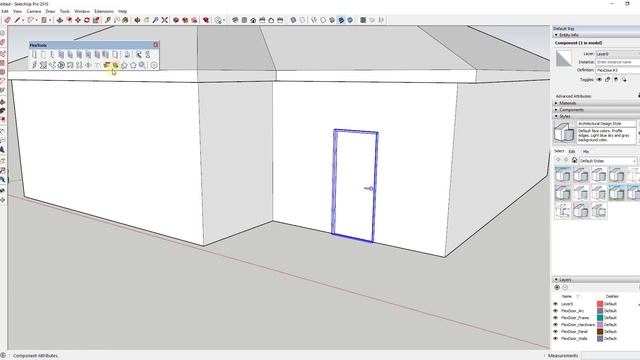Click the FlexDoor_Panel brown color swatch

(600, 332)
